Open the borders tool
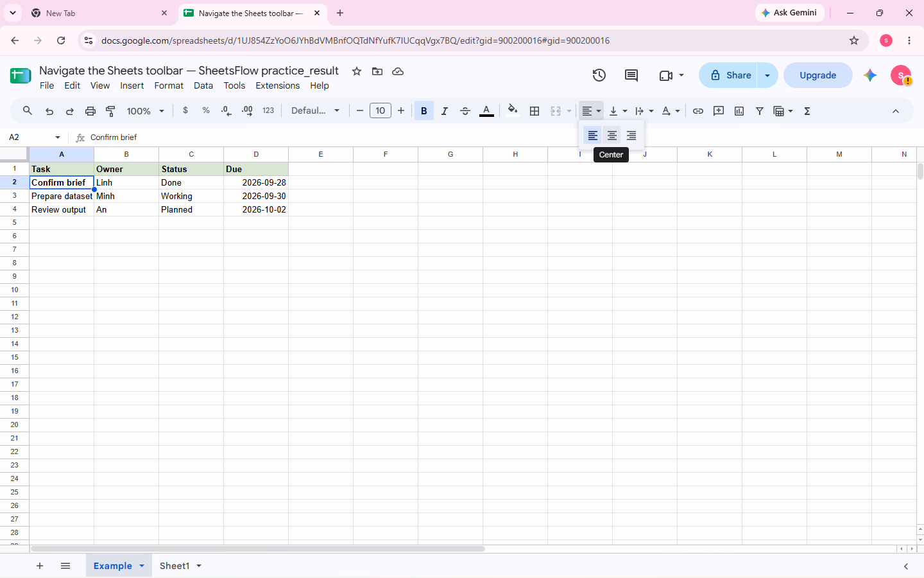Image resolution: width=924 pixels, height=578 pixels. coord(535,111)
